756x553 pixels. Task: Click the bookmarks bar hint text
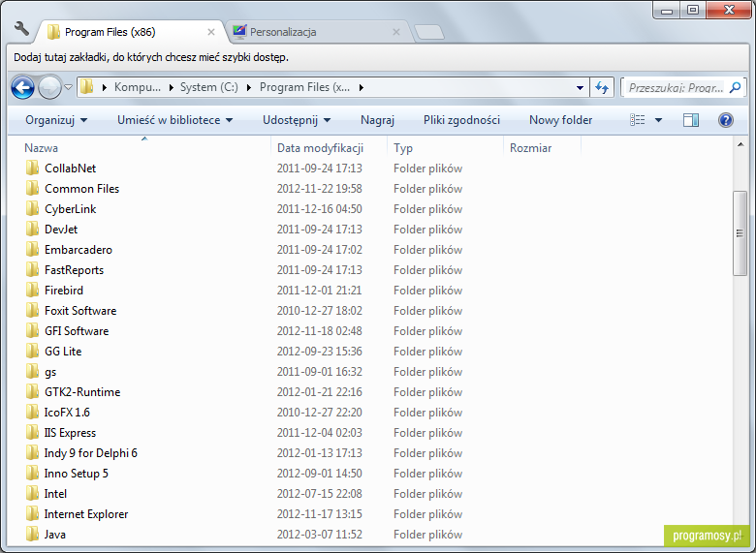pos(151,57)
